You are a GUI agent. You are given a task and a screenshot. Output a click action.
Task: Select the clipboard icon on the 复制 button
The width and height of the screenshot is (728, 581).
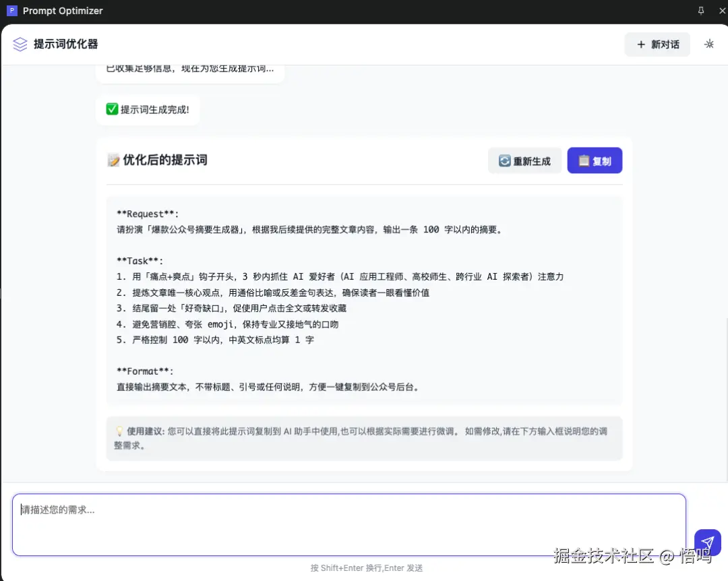[584, 160]
